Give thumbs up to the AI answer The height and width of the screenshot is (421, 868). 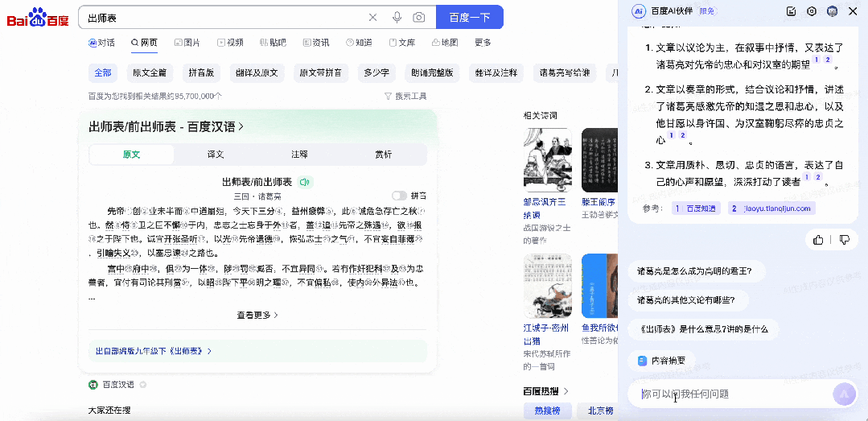(x=818, y=239)
